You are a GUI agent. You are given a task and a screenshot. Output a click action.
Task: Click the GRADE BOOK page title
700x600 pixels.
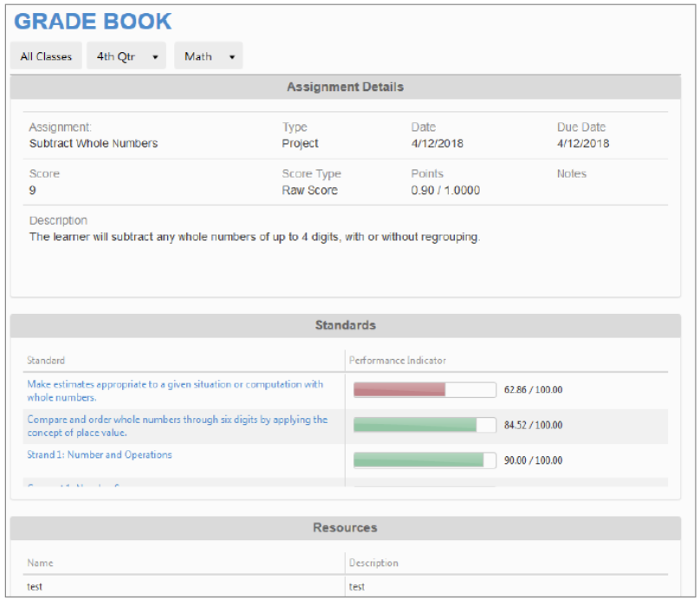click(94, 22)
